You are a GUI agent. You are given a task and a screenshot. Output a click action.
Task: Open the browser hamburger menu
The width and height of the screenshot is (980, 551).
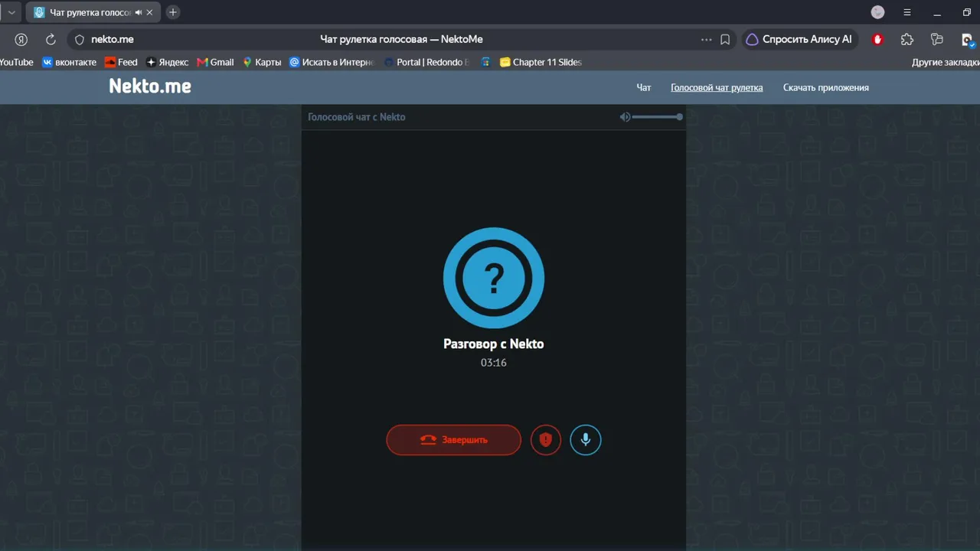pos(907,12)
